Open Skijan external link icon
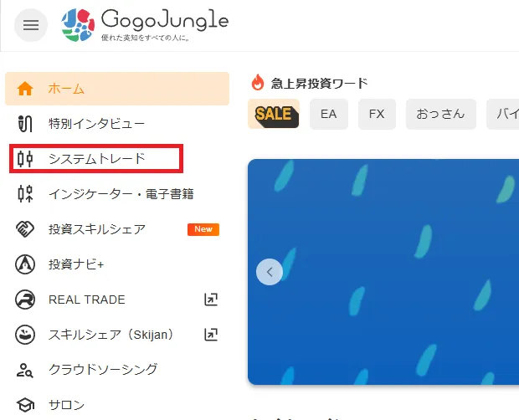 [211, 335]
